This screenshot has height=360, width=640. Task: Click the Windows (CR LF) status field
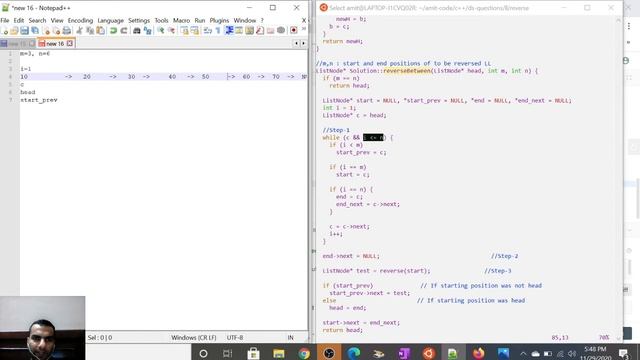point(194,338)
